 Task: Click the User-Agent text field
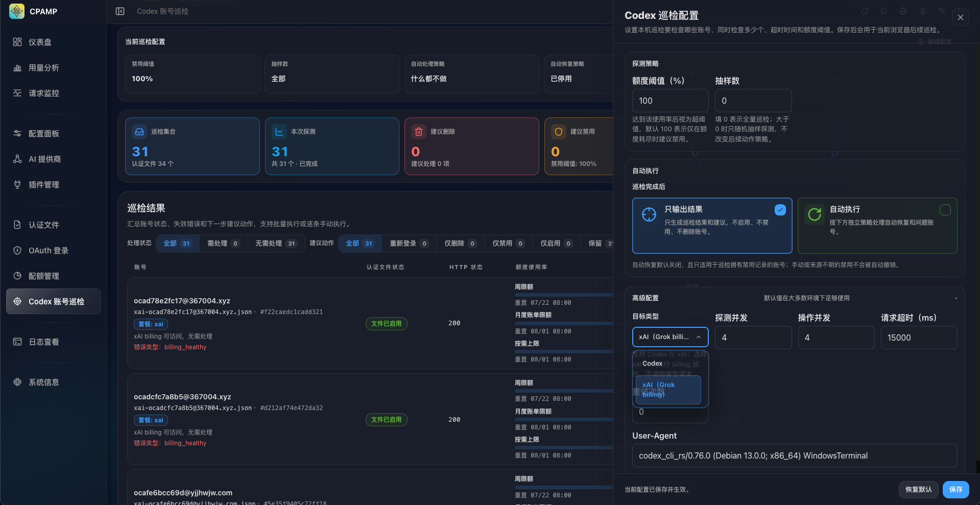(x=795, y=455)
